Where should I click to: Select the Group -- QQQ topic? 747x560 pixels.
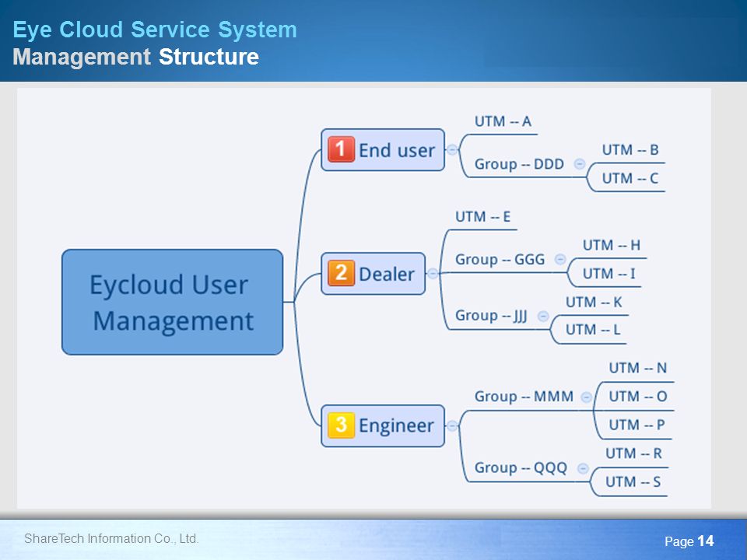tap(521, 468)
